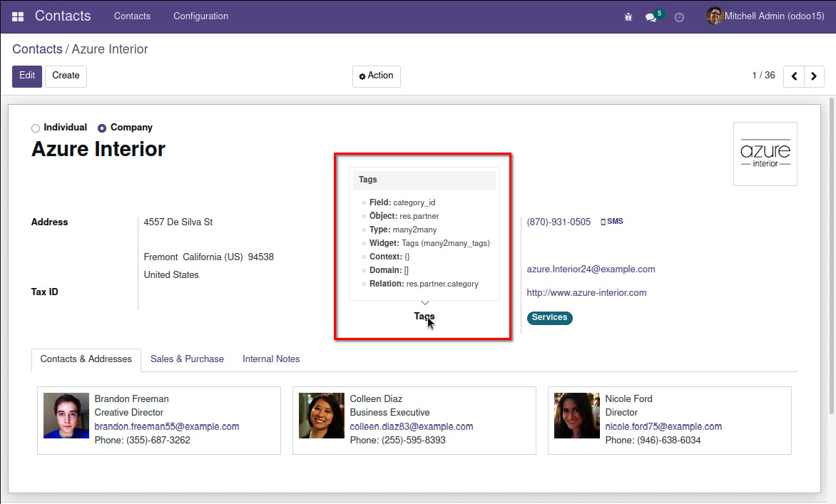Image resolution: width=836 pixels, height=504 pixels.
Task: Click the Azure Interior company name heading
Action: point(98,149)
